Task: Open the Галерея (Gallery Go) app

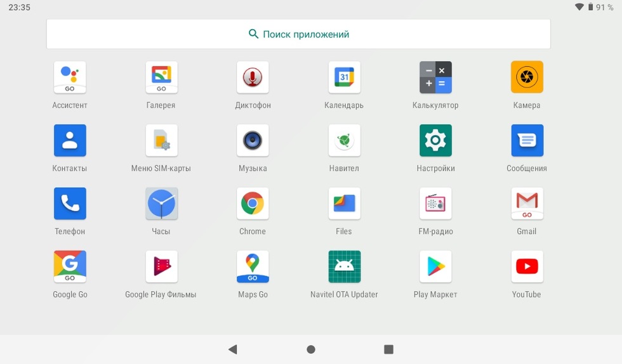Action: tap(161, 77)
